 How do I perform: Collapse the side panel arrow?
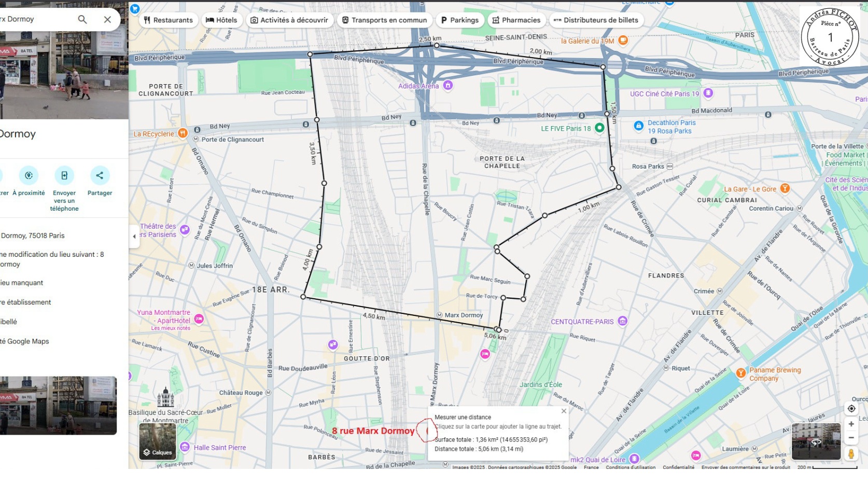tap(134, 237)
